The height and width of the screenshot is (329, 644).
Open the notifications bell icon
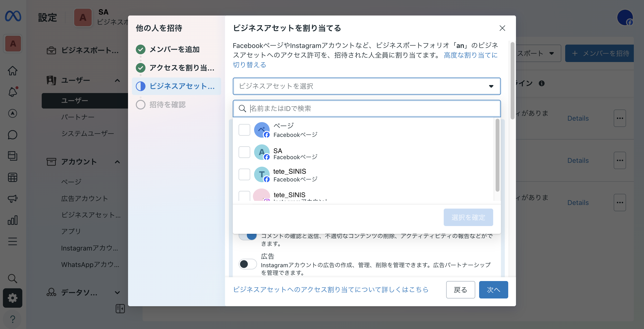coord(13,92)
